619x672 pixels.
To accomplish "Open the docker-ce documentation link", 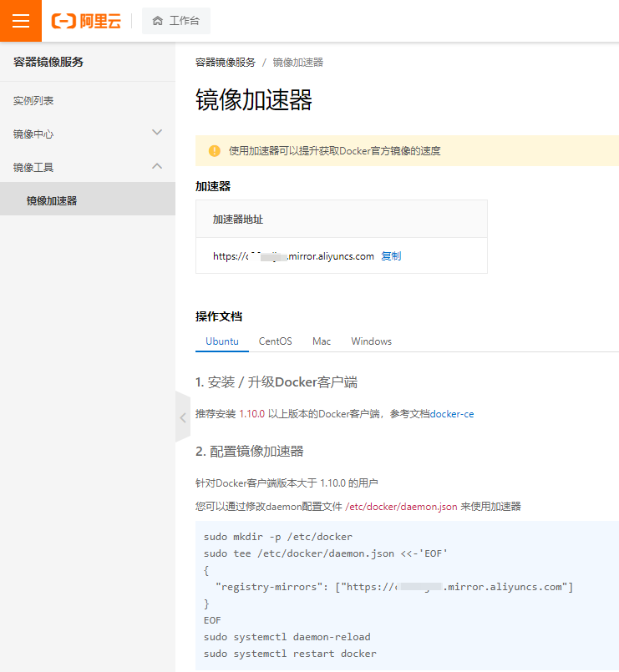I will [452, 414].
